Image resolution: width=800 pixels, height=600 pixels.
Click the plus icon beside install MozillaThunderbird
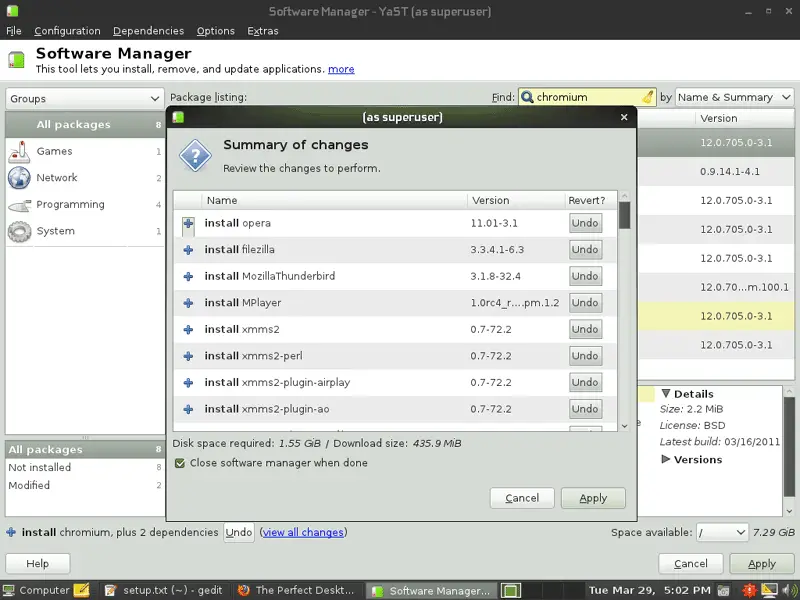tap(188, 276)
